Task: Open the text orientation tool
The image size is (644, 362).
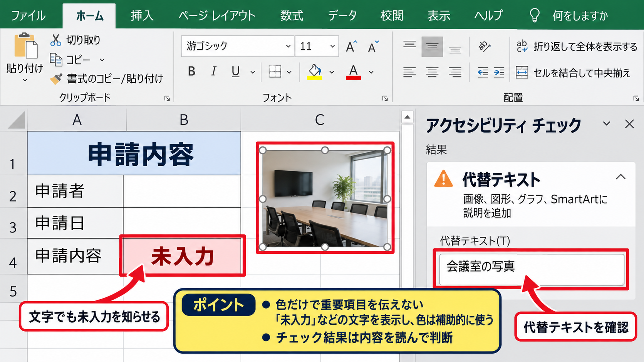Action: tap(484, 47)
